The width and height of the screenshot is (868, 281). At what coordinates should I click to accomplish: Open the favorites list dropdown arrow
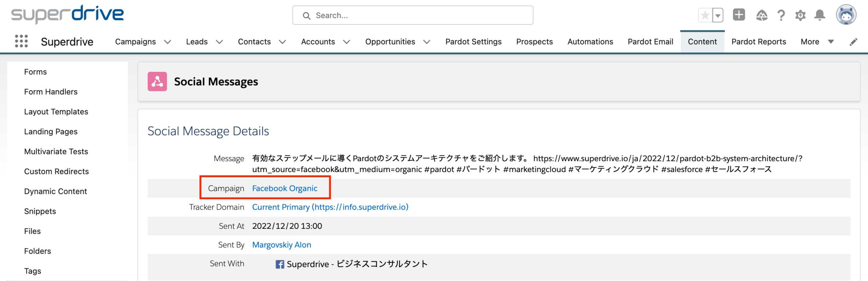click(718, 15)
